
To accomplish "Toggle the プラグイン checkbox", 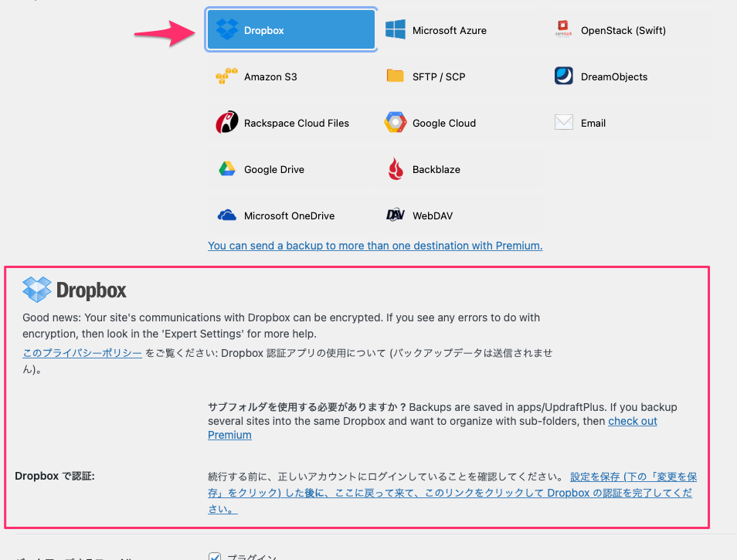I will point(215,557).
